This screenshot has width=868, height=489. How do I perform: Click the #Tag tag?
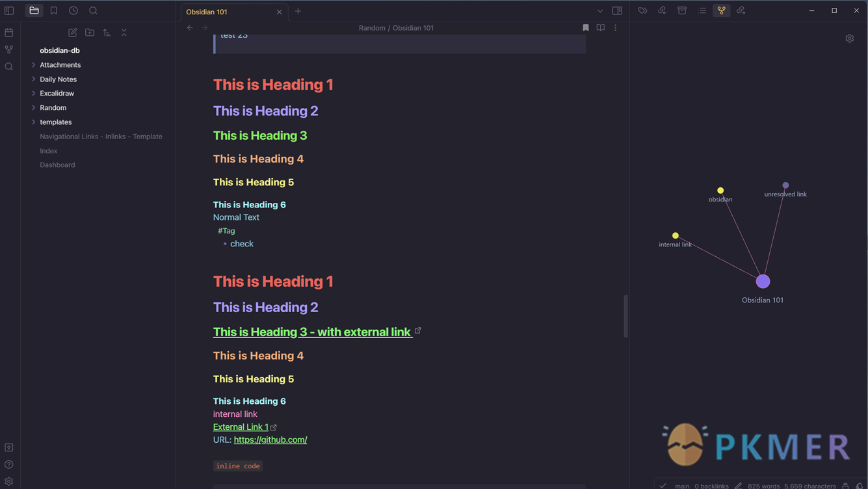click(226, 231)
